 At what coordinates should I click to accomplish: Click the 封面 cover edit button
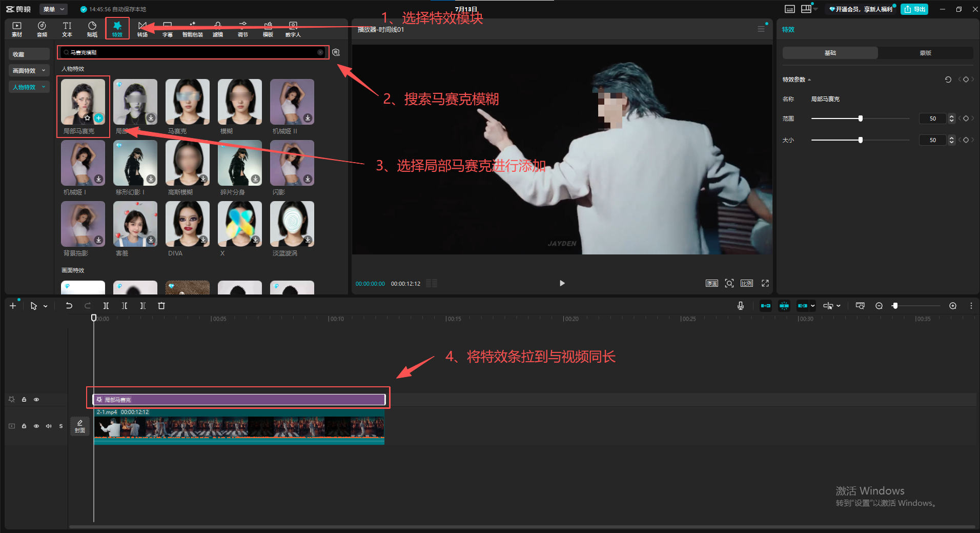tap(80, 426)
